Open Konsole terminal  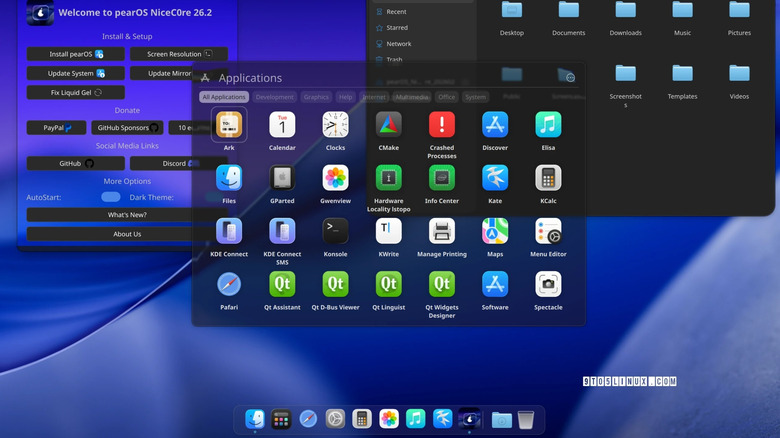(x=335, y=231)
